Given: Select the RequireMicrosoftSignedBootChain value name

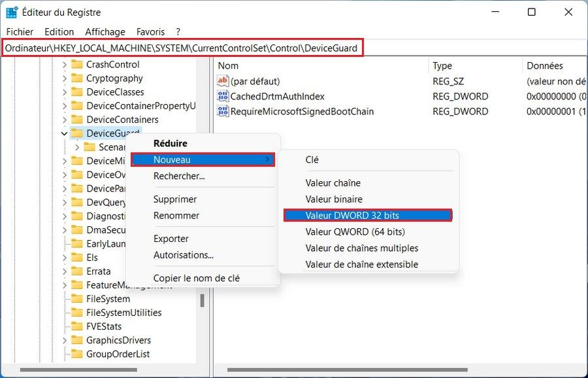Looking at the screenshot, I should click(302, 111).
